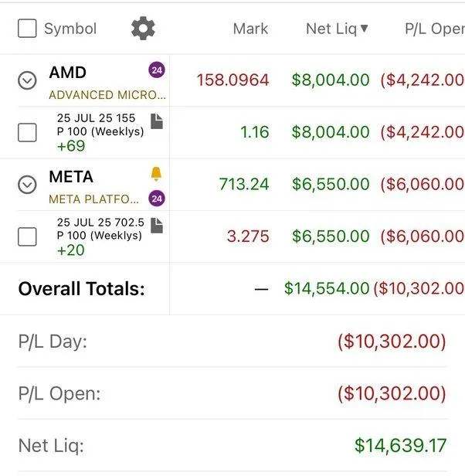Click the yellow alert bell on META
465x476 pixels.
[157, 175]
